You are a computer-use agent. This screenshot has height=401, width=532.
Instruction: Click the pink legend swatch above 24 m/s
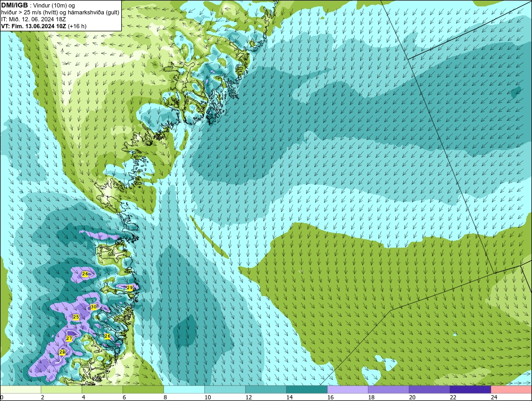tap(511, 389)
